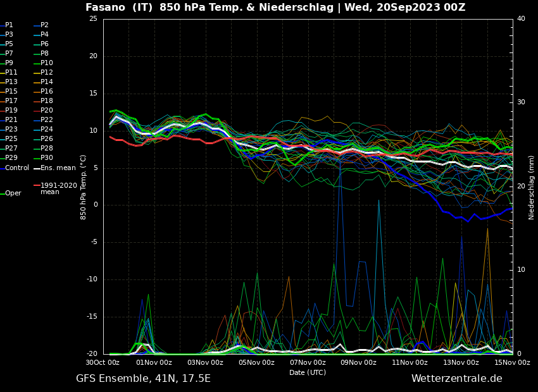Click the 11Nov 00z axis label
The height and width of the screenshot is (392, 538).
(410, 363)
